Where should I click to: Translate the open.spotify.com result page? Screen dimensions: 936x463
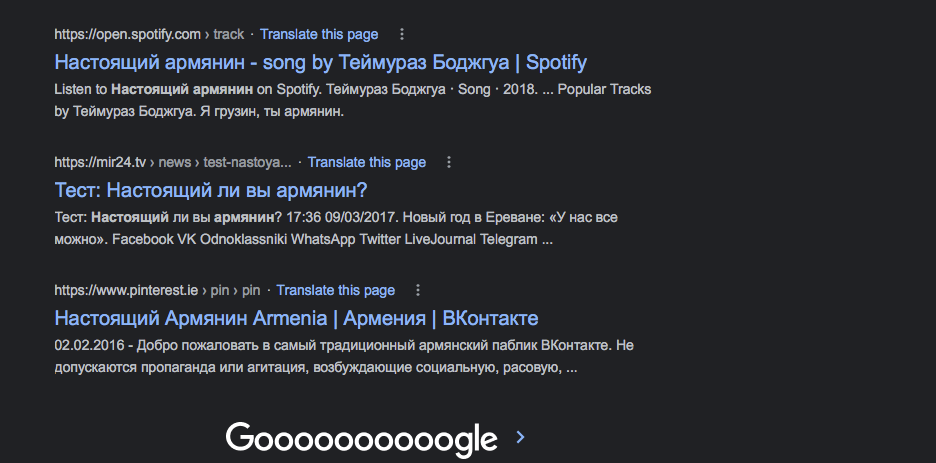[319, 35]
